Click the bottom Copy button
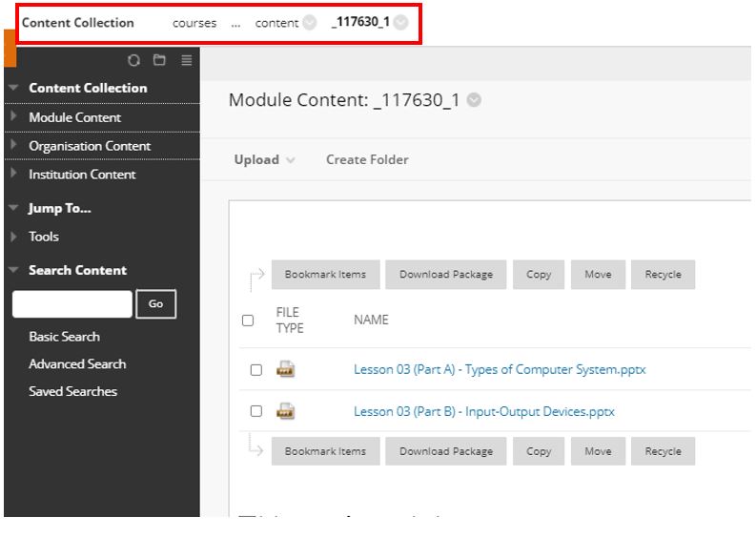Viewport: 756px width, 538px height. click(539, 451)
